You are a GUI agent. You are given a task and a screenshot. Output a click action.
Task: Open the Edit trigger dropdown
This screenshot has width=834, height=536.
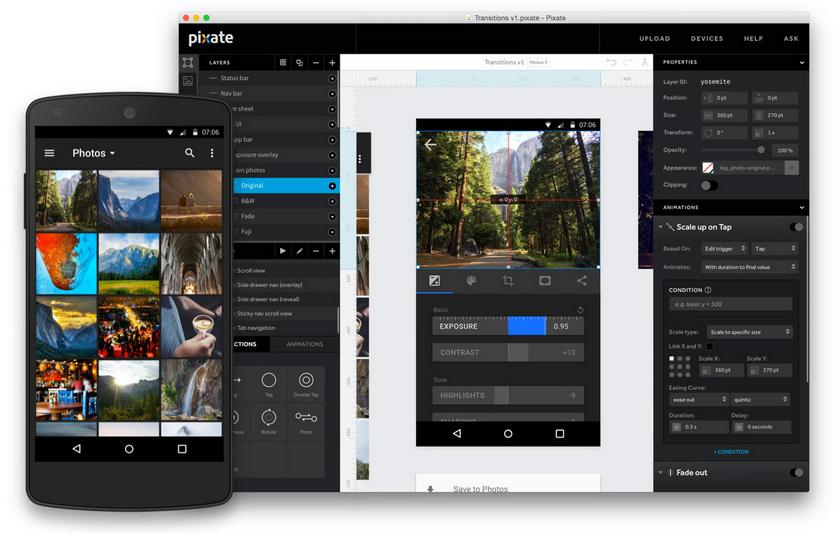724,249
